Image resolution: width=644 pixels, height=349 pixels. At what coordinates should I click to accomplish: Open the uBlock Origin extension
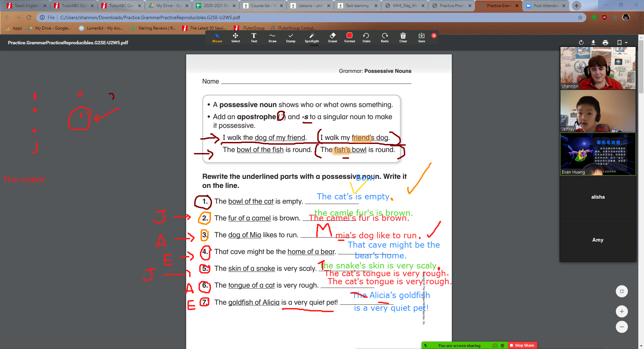pos(604,17)
